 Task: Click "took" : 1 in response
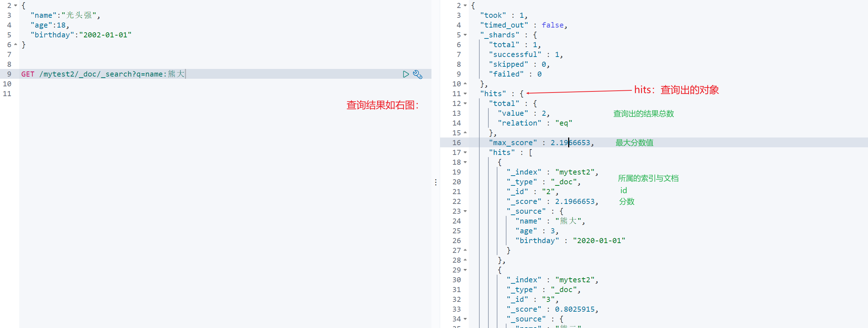click(504, 15)
